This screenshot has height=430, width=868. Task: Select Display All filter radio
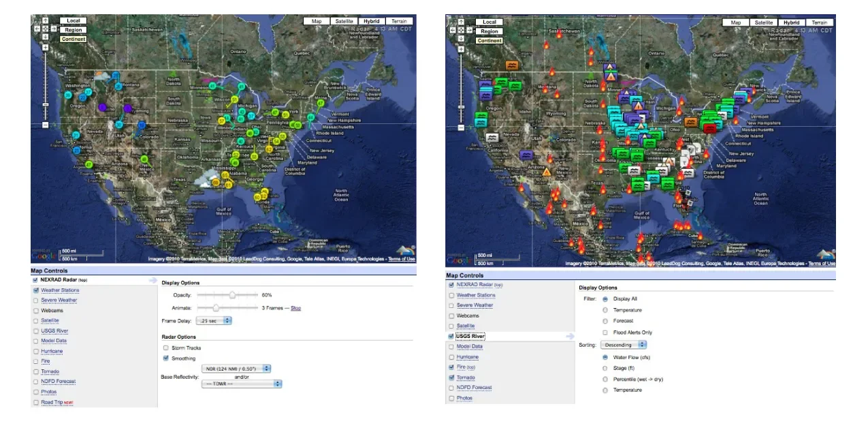tap(605, 298)
